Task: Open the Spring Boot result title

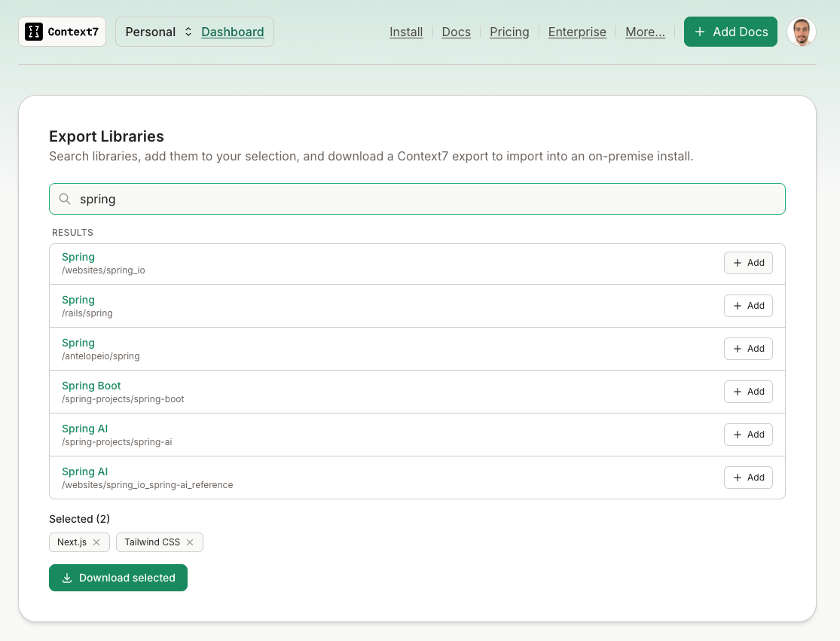Action: [x=91, y=386]
